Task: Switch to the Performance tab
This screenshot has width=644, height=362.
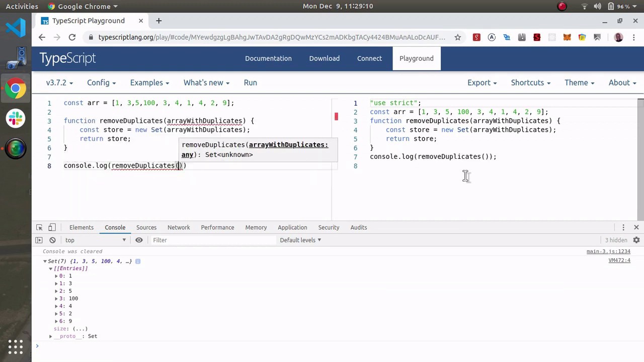Action: [217, 227]
